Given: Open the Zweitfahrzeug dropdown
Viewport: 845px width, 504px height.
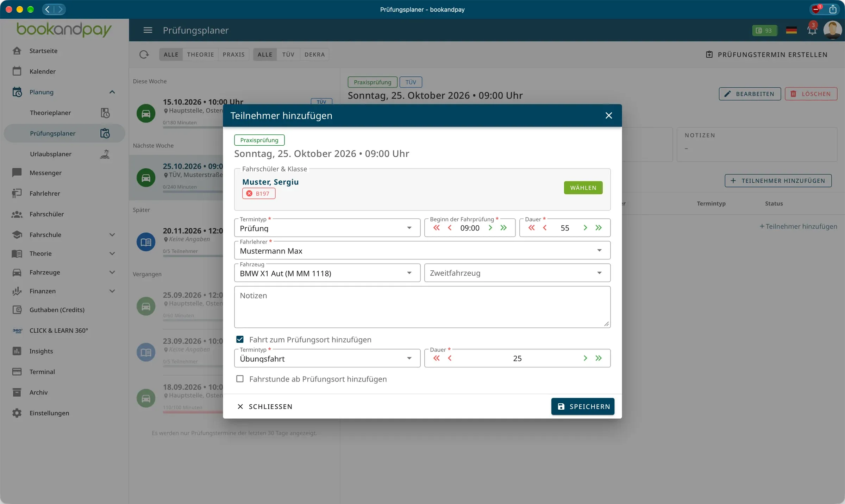Looking at the screenshot, I should coord(517,273).
